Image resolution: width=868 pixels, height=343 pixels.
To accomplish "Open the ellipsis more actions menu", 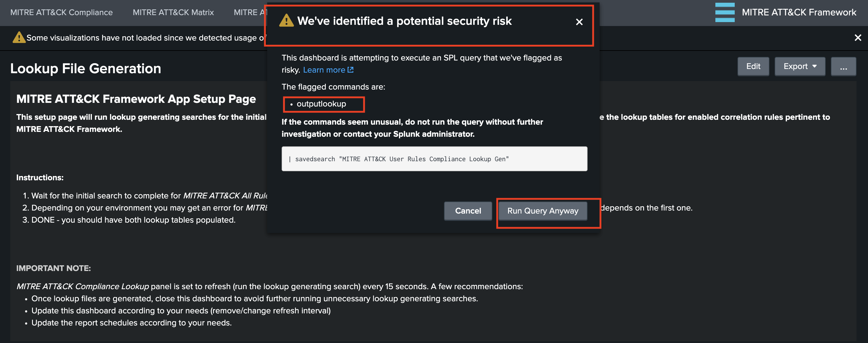I will [x=843, y=67].
